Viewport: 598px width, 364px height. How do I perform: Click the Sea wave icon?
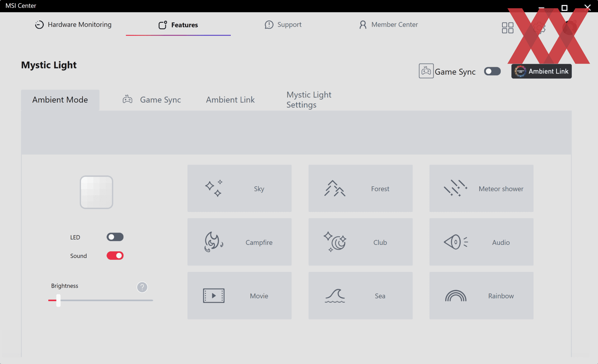335,296
